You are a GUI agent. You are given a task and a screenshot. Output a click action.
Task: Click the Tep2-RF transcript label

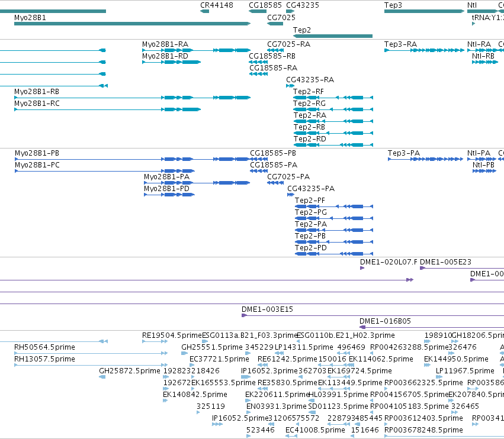pos(308,92)
